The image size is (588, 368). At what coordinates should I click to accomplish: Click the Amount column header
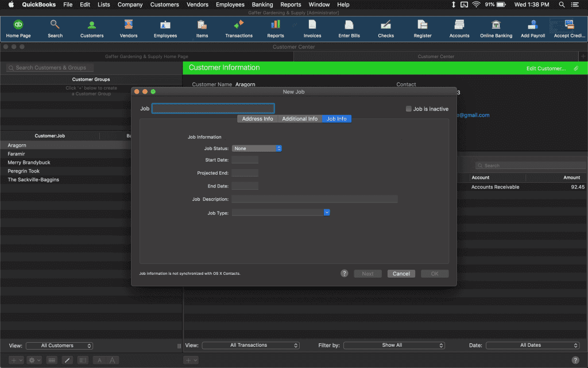coord(571,178)
